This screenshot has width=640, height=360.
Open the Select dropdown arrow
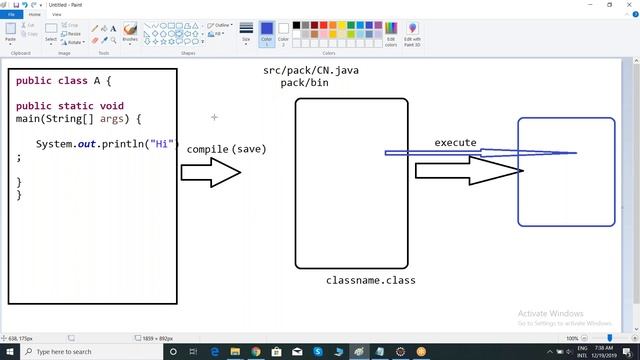[x=51, y=43]
